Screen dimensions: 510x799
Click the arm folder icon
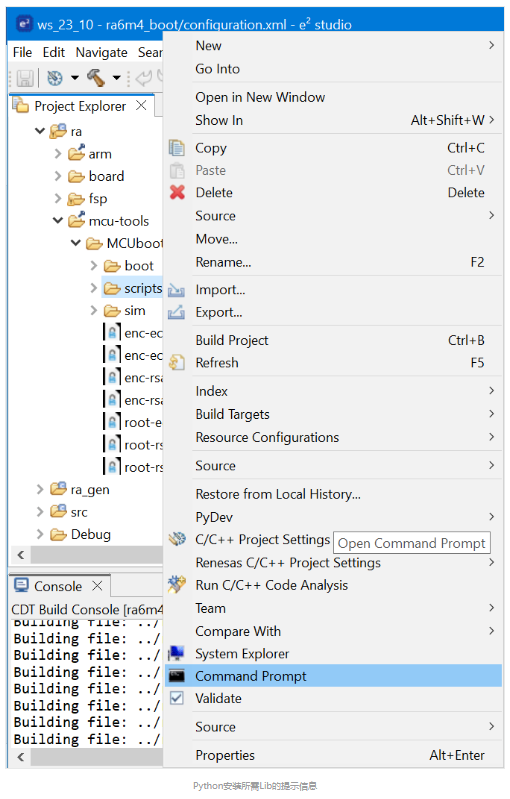point(76,153)
